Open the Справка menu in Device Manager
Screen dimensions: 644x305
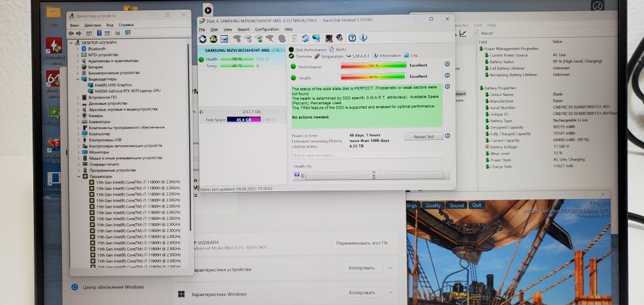point(126,25)
